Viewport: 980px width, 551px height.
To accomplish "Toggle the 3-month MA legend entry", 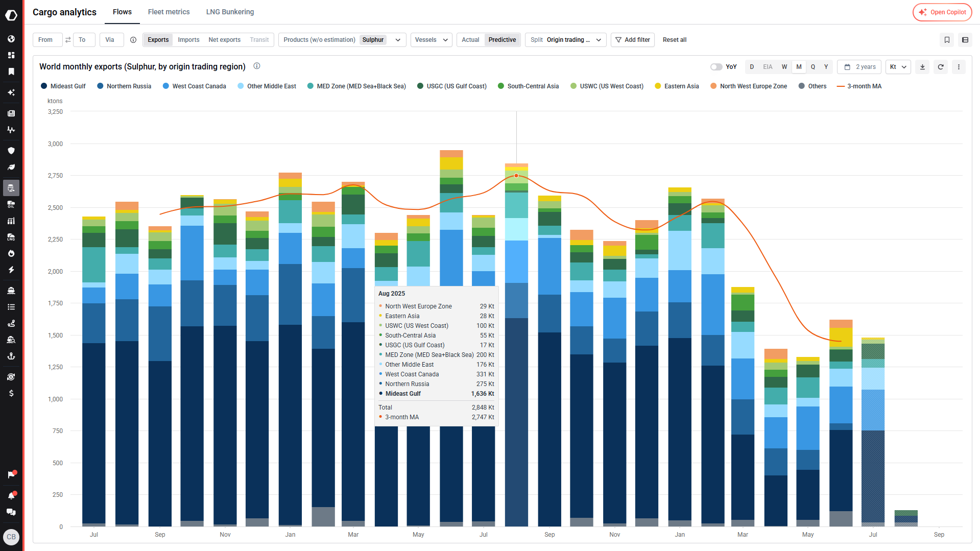I will click(x=859, y=86).
